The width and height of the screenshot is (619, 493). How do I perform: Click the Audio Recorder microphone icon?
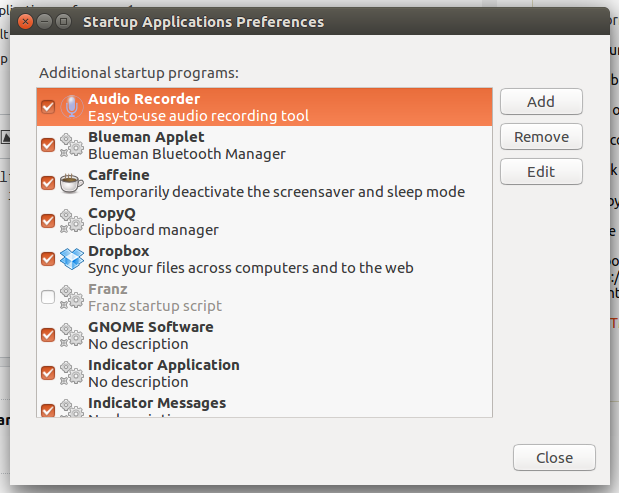pyautogui.click(x=72, y=107)
